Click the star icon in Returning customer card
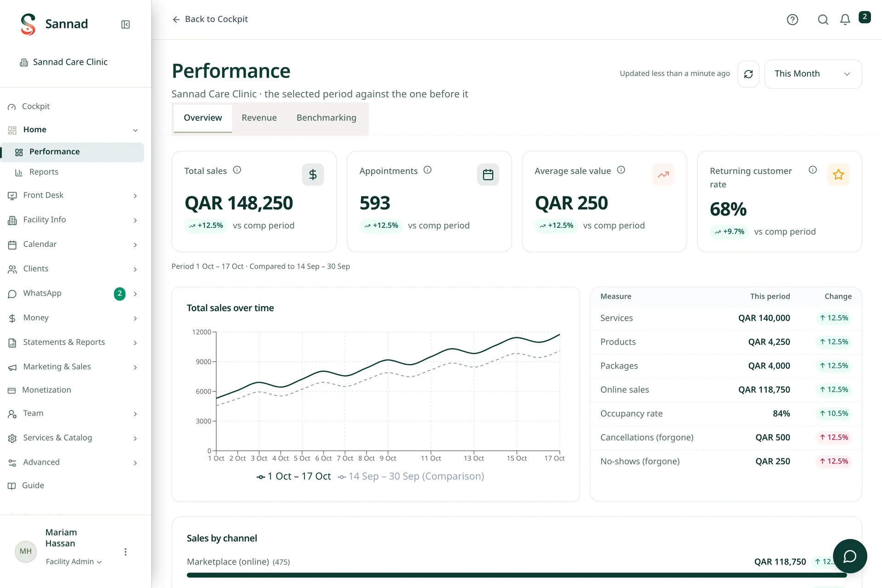Screen dimensions: 882x588 (x=838, y=175)
